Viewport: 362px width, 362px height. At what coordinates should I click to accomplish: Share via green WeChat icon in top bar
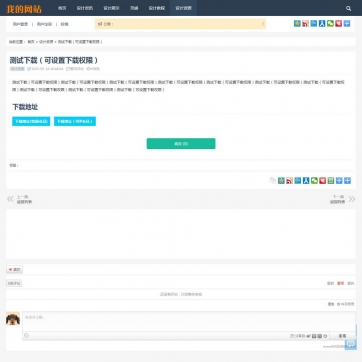pos(330,24)
